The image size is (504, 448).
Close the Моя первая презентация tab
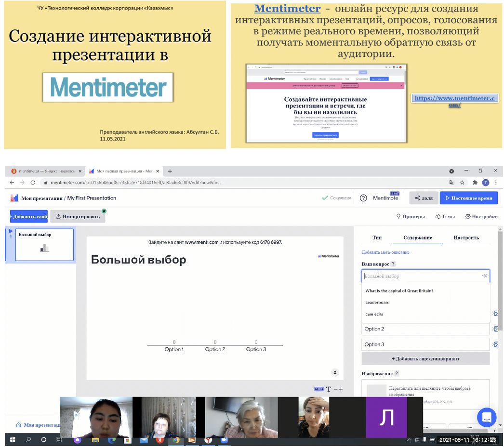[158, 171]
